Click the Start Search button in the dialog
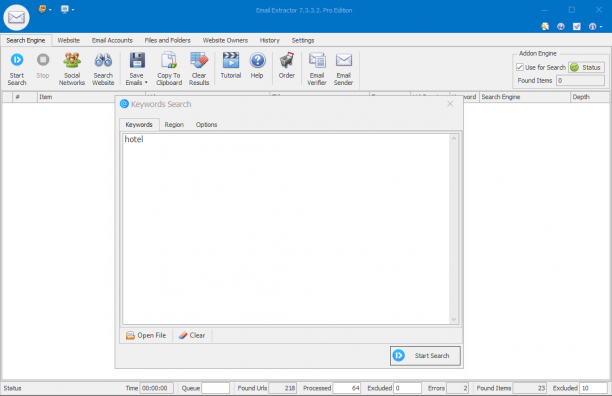Screen dimensions: 612x396 425,355
